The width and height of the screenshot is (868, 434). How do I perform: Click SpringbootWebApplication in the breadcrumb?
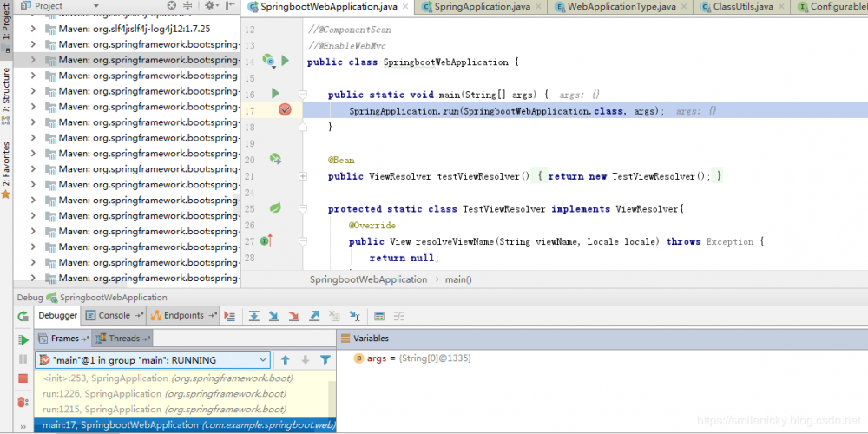pos(369,279)
